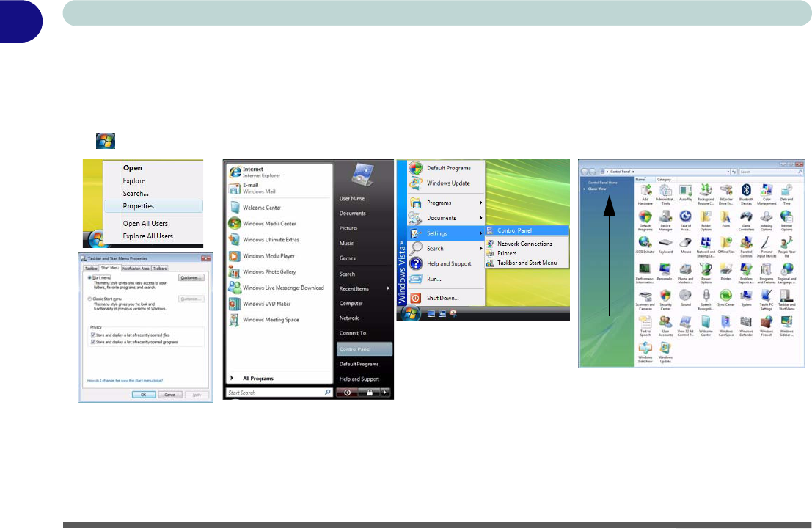Viewport: 812px width, 529px height.
Task: Select the 'Classic Start menu' radio button
Action: coord(89,299)
